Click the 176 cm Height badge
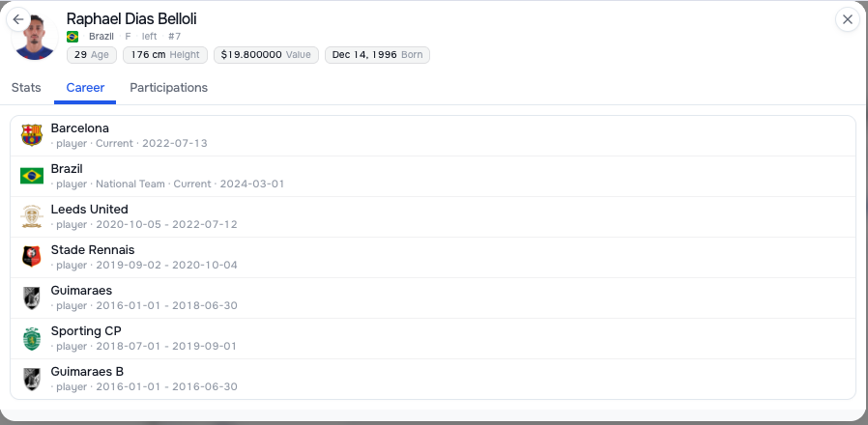 (165, 55)
